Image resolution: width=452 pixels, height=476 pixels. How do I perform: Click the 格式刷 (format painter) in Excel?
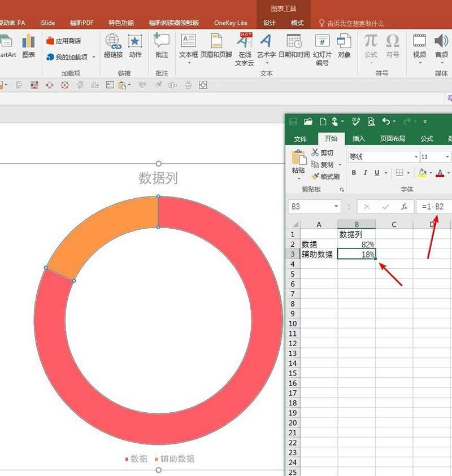pos(325,177)
